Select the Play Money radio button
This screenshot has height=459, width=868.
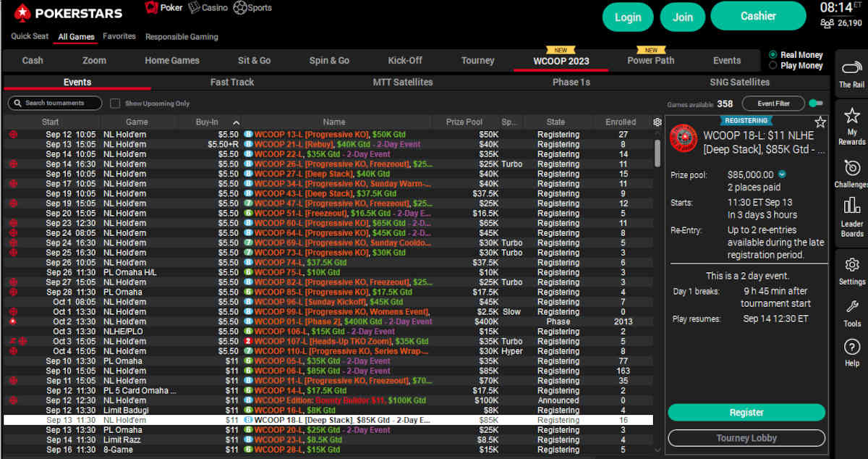(773, 65)
